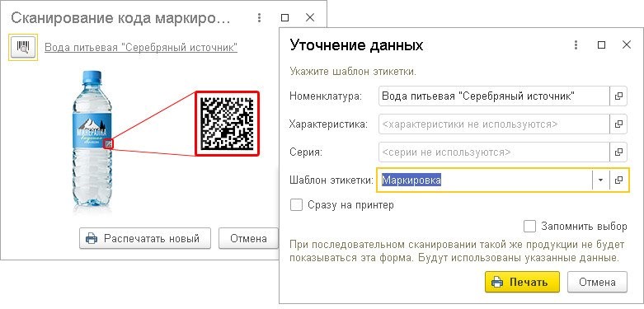
Task: Tick the Запомнить выбор checkbox
Action: point(530,226)
